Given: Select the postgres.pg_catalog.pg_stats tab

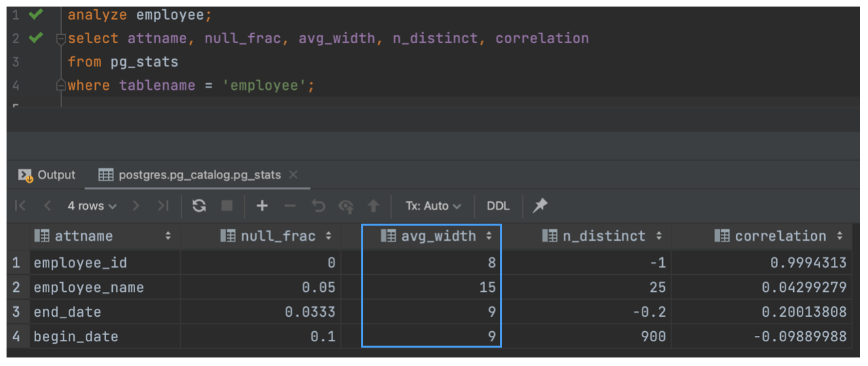Looking at the screenshot, I should coord(189,175).
